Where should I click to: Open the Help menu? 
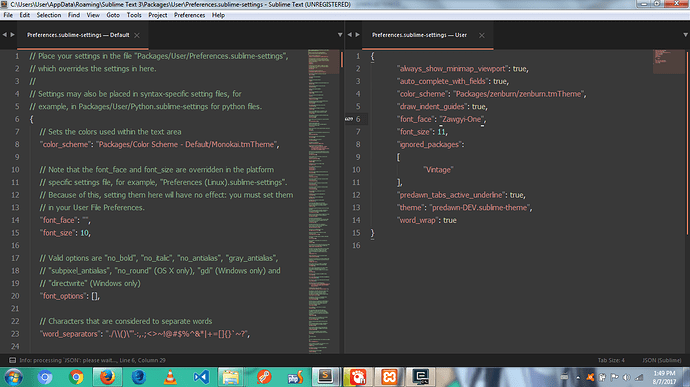tap(218, 15)
